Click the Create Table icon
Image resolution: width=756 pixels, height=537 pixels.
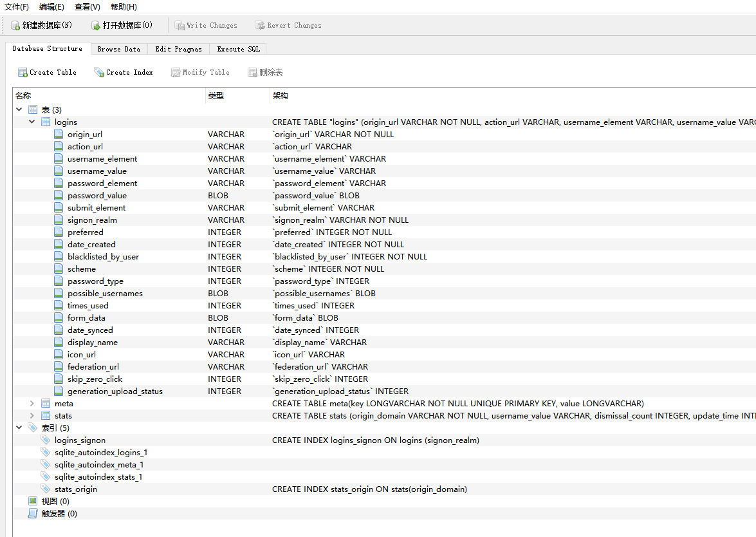23,73
